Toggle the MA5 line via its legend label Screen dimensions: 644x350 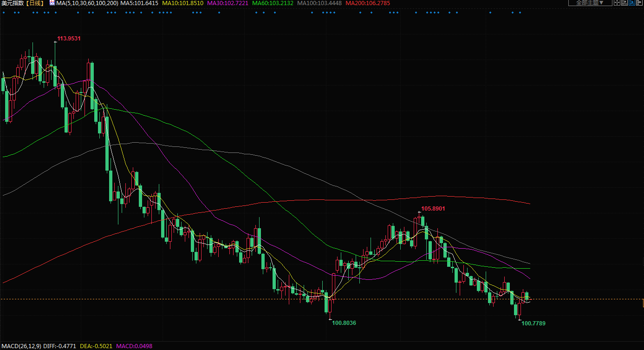click(x=139, y=3)
